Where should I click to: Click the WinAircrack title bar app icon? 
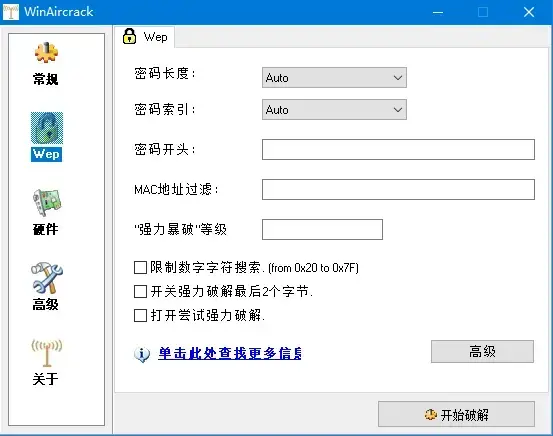click(x=11, y=12)
